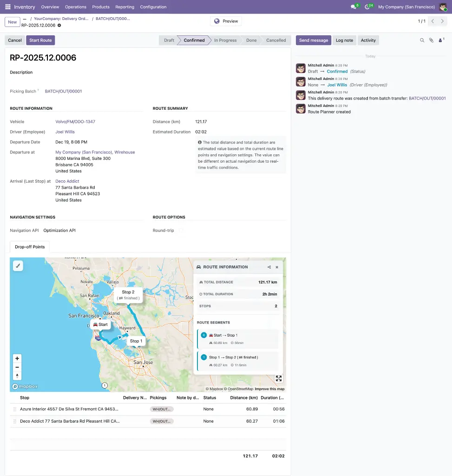
Task: Close the Route Information map panel
Action: pyautogui.click(x=277, y=267)
